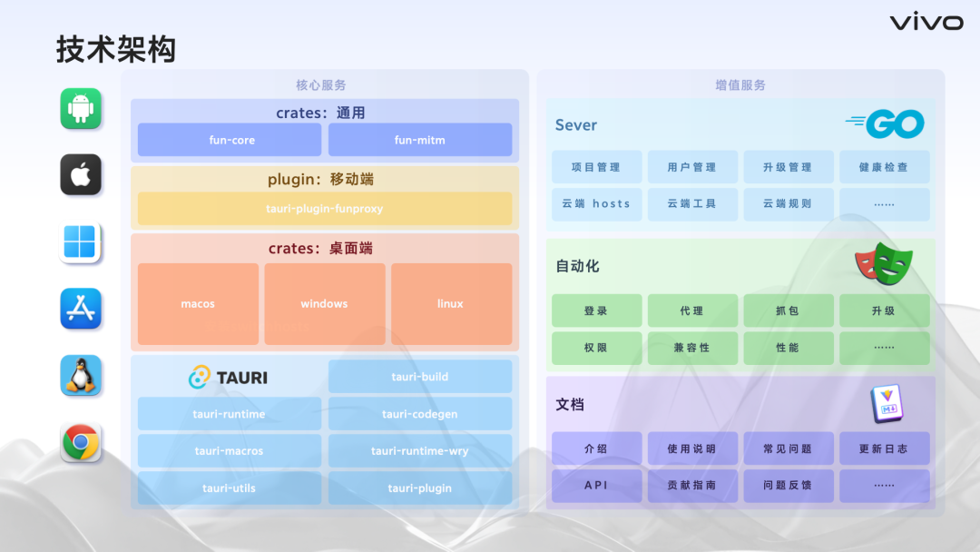This screenshot has width=980, height=552.
Task: Click the 健康检查 item
Action: click(x=884, y=166)
